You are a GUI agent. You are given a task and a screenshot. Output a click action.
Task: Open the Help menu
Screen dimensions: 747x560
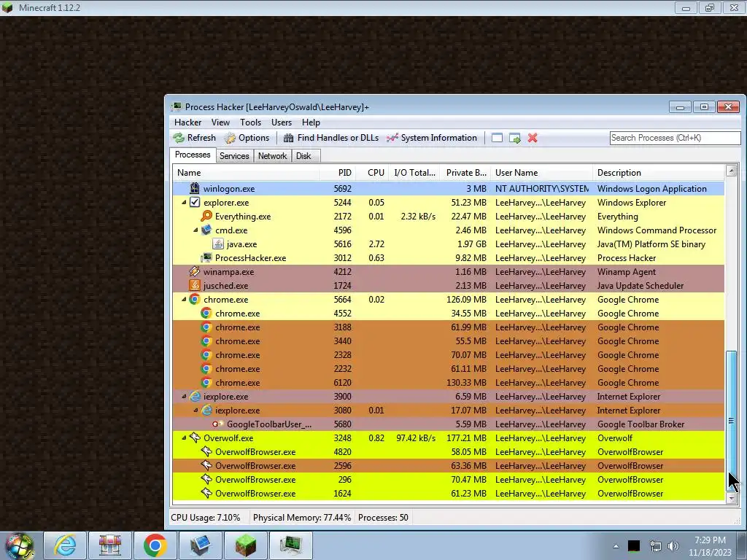(x=311, y=122)
